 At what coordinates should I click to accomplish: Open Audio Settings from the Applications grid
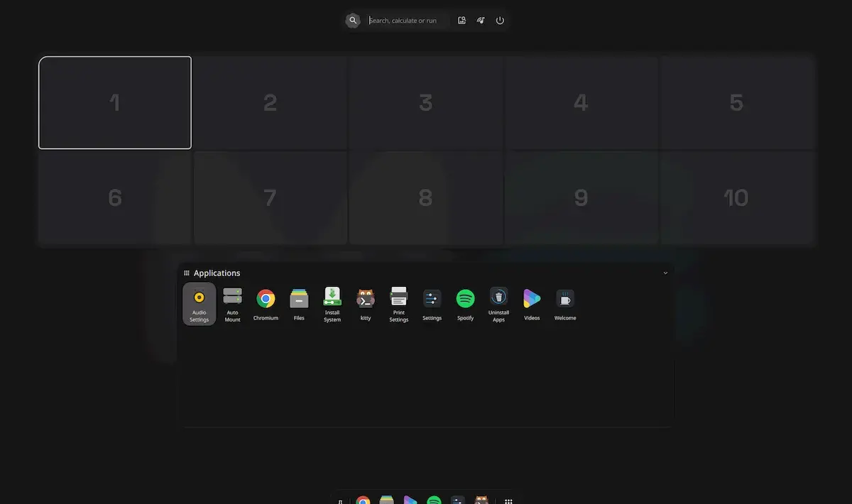pyautogui.click(x=200, y=304)
